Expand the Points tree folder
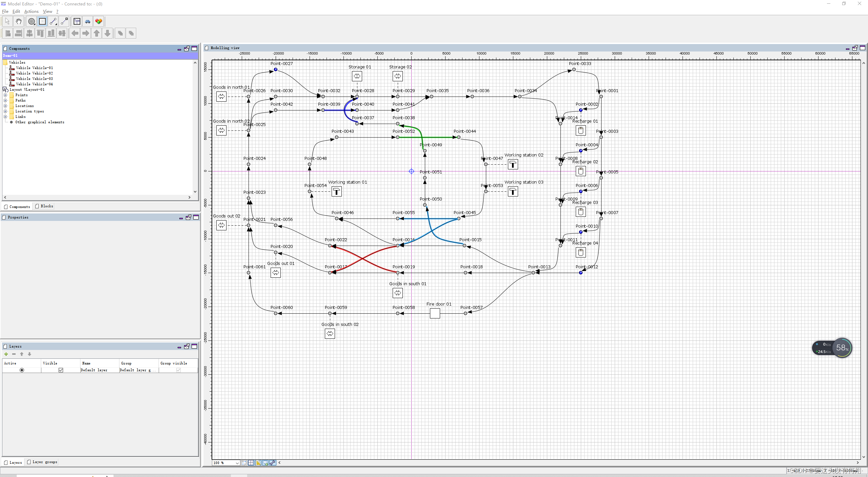The height and width of the screenshot is (477, 868). click(5, 95)
